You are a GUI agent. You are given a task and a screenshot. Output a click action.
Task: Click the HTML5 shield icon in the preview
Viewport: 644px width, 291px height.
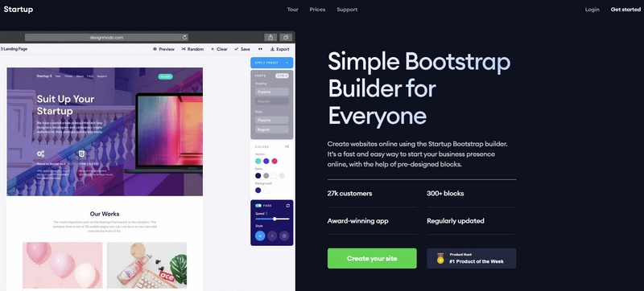[82, 154]
